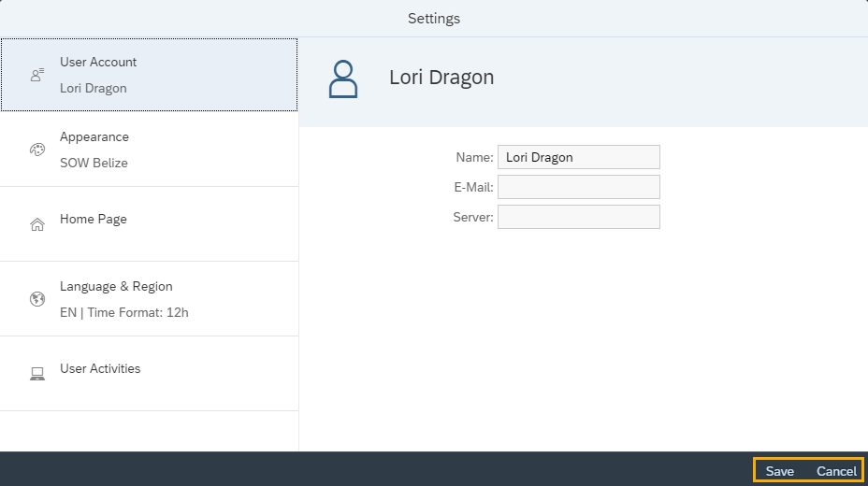Image resolution: width=868 pixels, height=486 pixels.
Task: Switch to the Appearance settings section
Action: click(150, 150)
